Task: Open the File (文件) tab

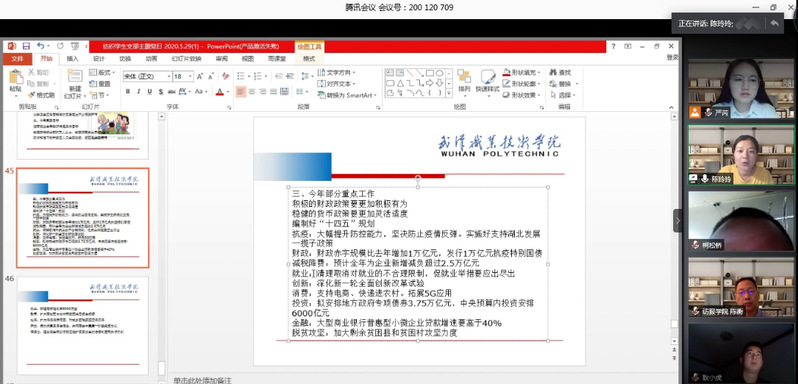Action: [17, 58]
